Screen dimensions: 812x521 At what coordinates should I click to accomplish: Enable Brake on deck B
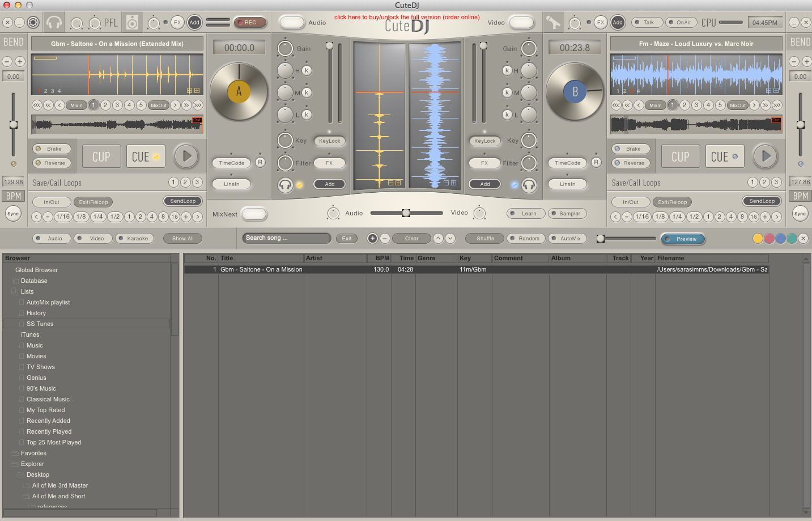tap(631, 149)
